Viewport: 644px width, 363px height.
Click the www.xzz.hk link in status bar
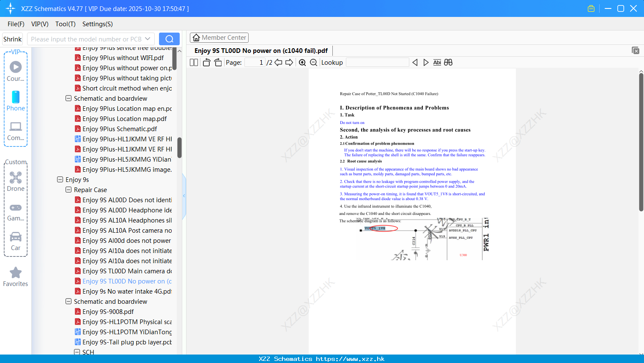pyautogui.click(x=350, y=359)
